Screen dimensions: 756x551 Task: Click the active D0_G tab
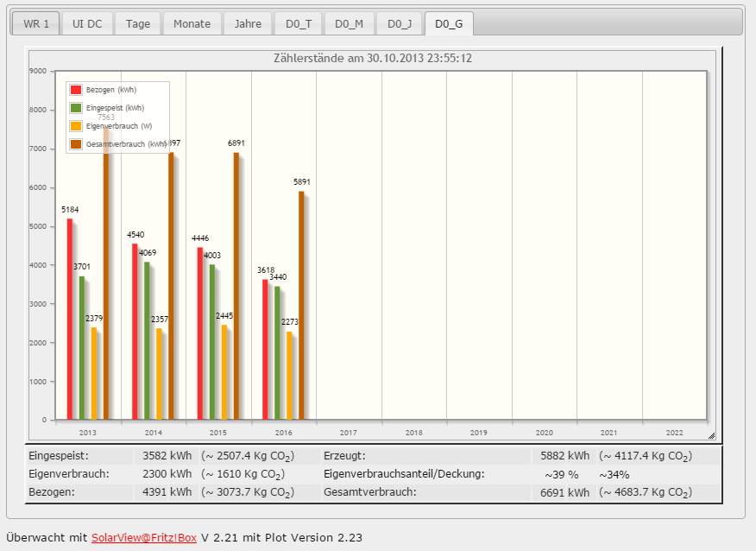coord(449,23)
